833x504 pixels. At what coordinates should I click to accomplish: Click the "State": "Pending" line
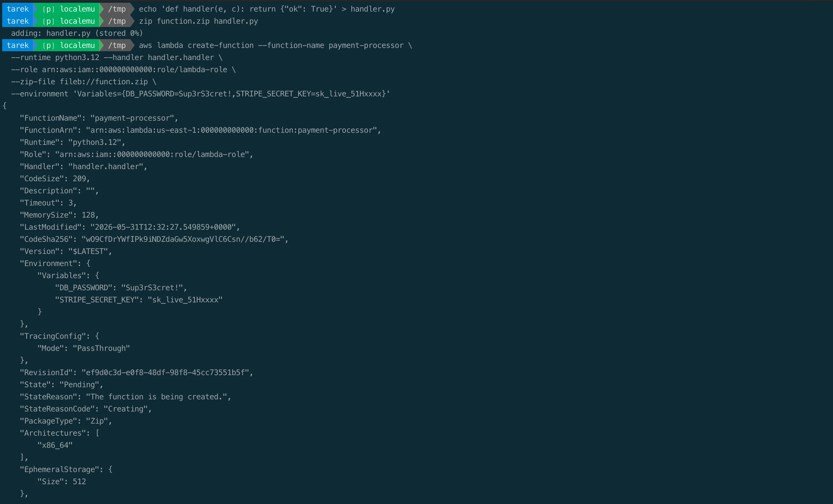point(61,385)
